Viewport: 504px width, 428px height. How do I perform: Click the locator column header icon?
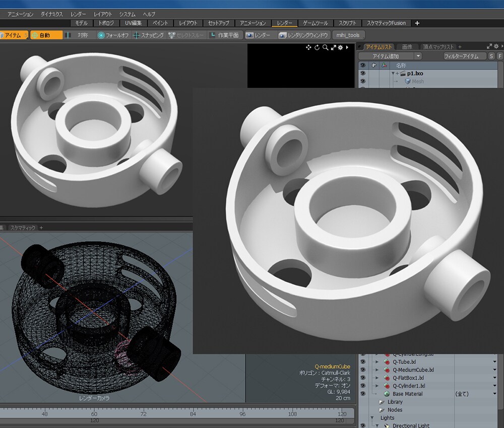373,65
